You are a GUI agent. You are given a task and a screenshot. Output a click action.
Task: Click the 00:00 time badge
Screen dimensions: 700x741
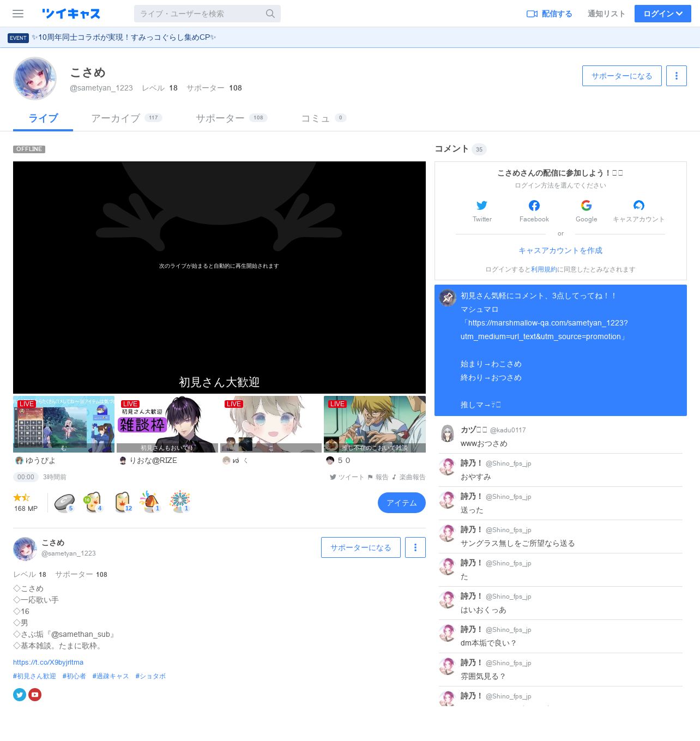tap(26, 477)
